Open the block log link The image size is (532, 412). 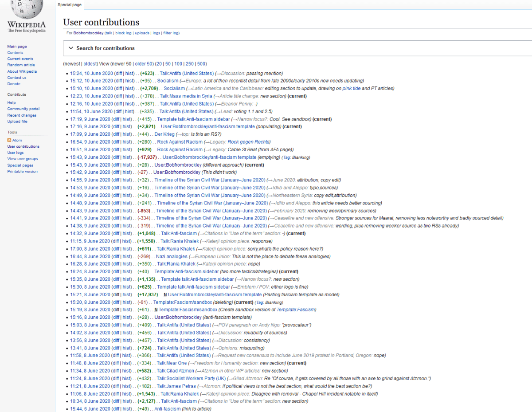(x=123, y=33)
